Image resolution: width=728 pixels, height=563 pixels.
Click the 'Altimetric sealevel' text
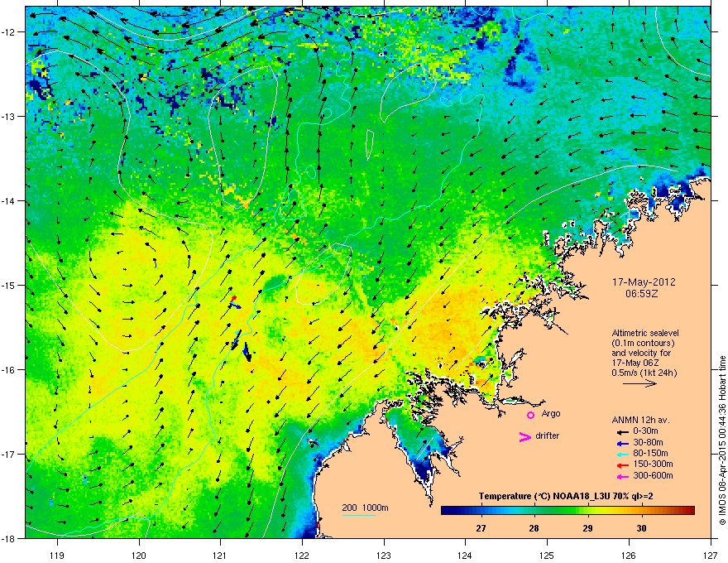coord(645,333)
